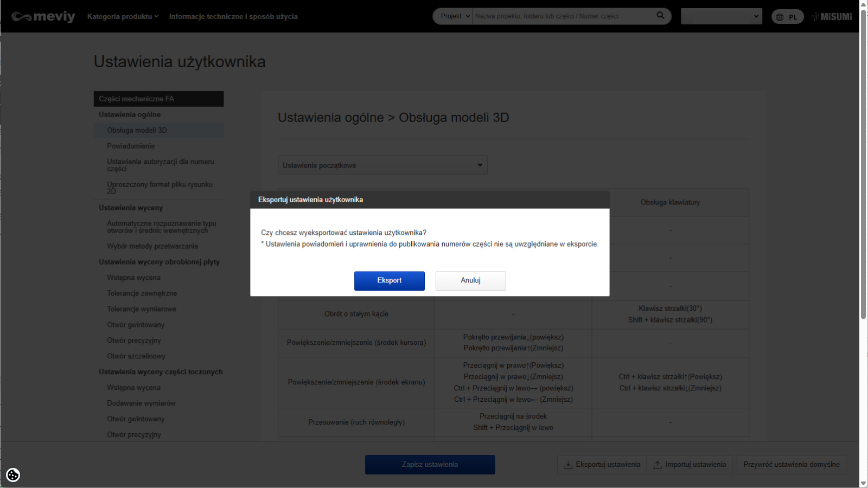
Task: Select Wybór metody przetwarzania in sidebar
Action: coord(152,246)
